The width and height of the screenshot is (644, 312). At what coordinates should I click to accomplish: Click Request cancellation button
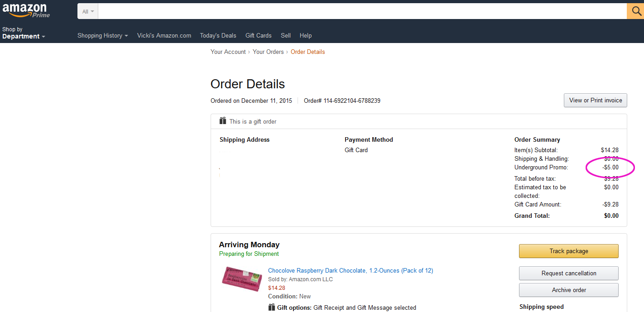(x=568, y=273)
